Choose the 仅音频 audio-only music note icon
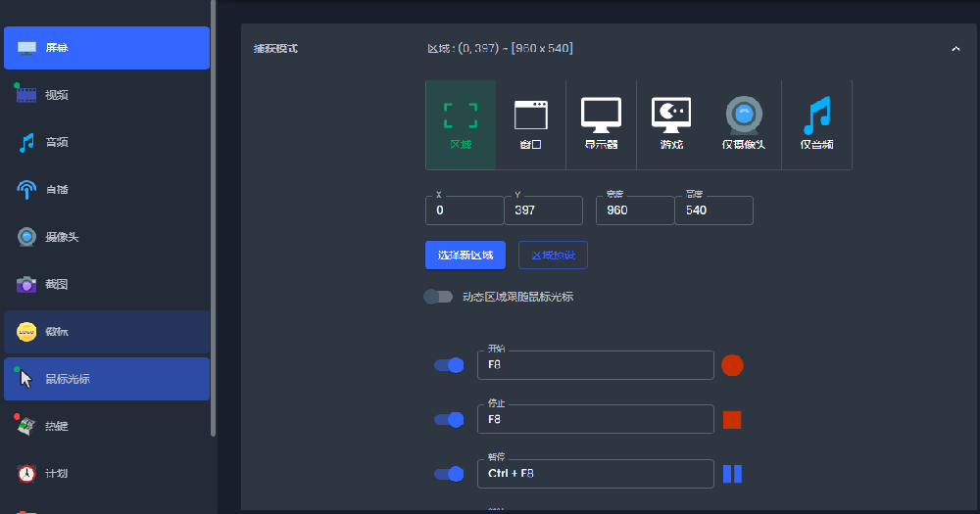980x514 pixels. (816, 124)
